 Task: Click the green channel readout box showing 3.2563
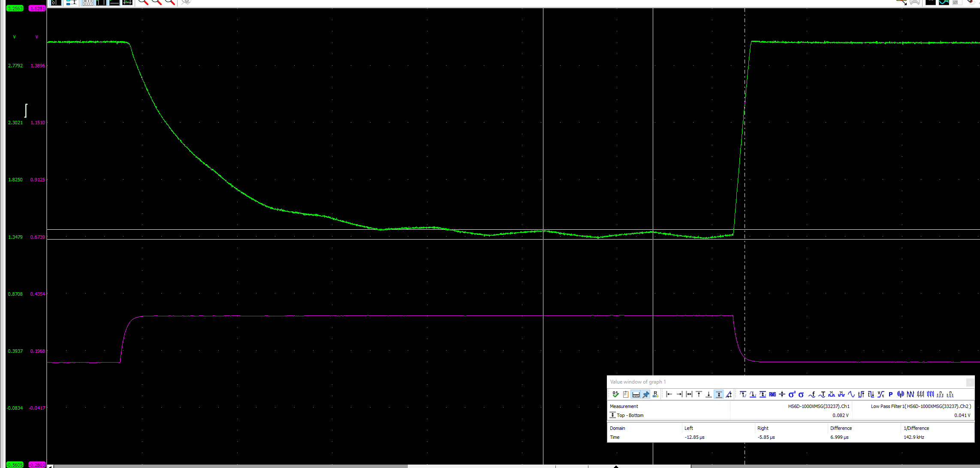[x=15, y=8]
